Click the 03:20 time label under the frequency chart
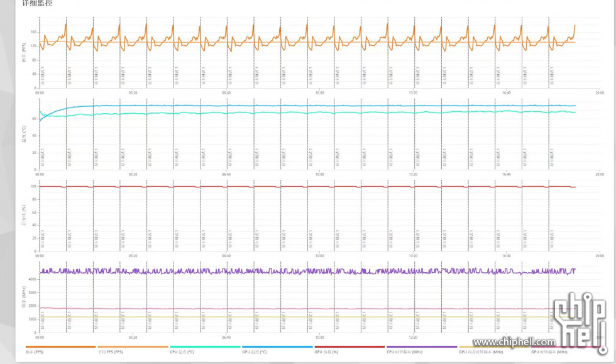 [133, 337]
